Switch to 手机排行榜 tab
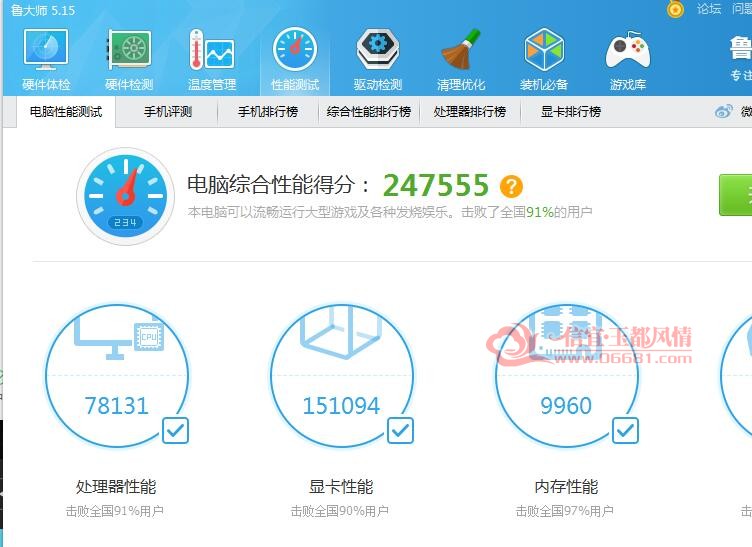This screenshot has width=752, height=547. point(268,112)
